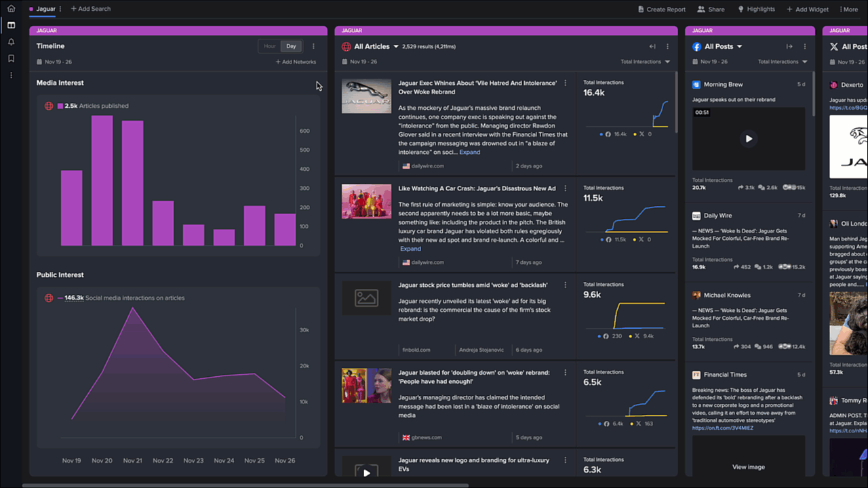Open Total Interactions sort dropdown in articles

pos(646,62)
